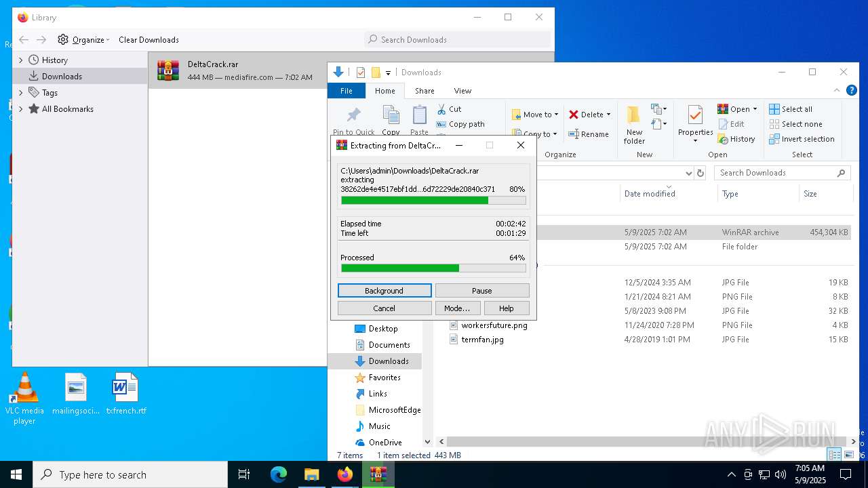Click the extraction file progress bar
868x488 pixels.
(x=433, y=201)
